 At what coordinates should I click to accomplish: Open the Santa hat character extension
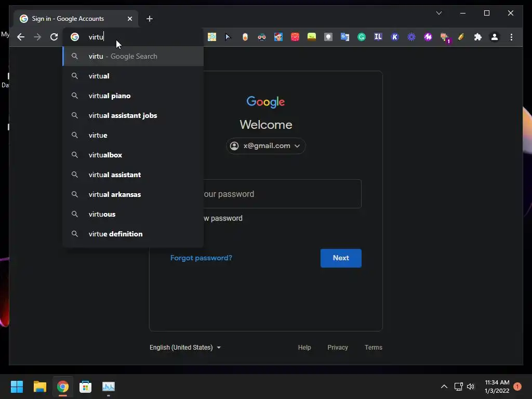click(278, 37)
